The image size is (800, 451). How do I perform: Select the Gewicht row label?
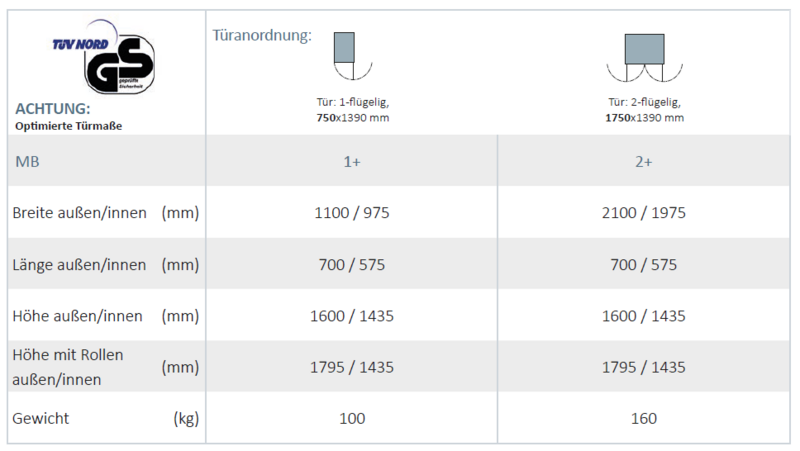(41, 418)
